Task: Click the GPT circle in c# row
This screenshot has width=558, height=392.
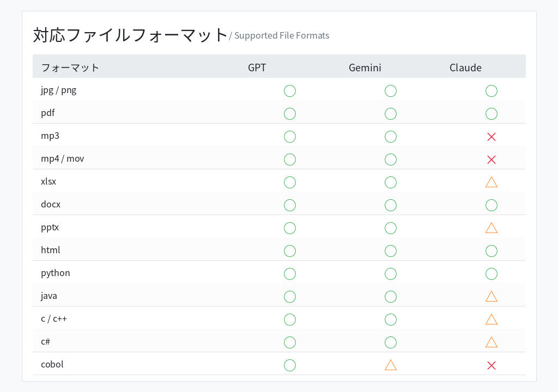Action: click(290, 342)
